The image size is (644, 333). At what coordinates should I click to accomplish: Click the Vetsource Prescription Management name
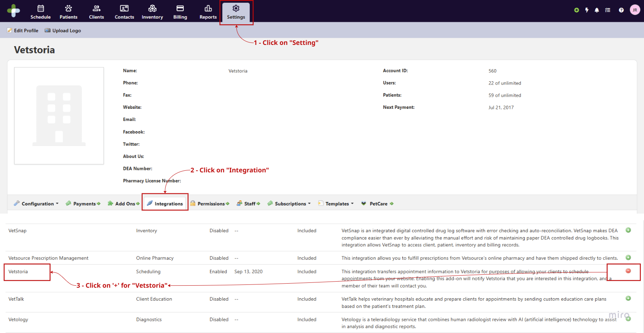(48, 258)
